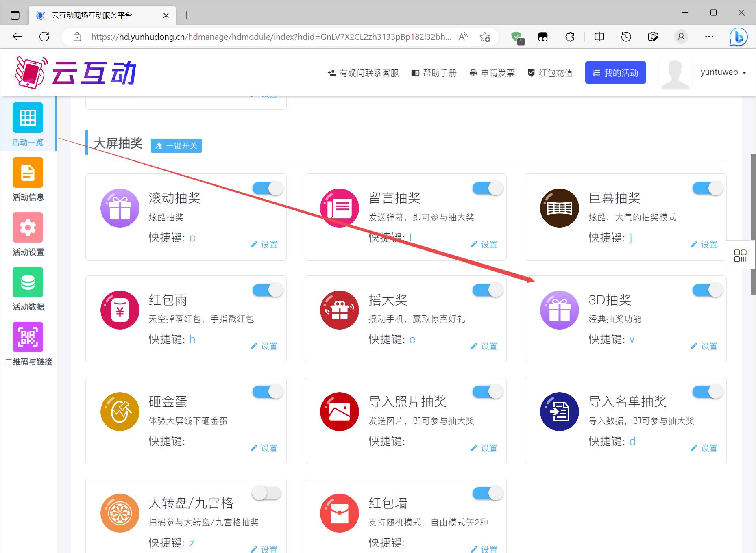Screen dimensions: 756x553
Task: Click the 砸金蛋 golden egg icon
Action: click(120, 412)
